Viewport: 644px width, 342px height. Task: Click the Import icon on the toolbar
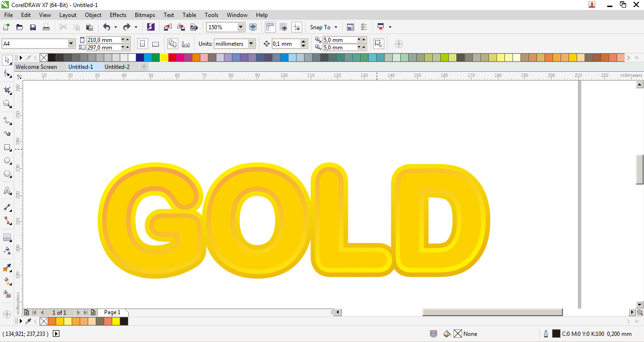point(167,27)
